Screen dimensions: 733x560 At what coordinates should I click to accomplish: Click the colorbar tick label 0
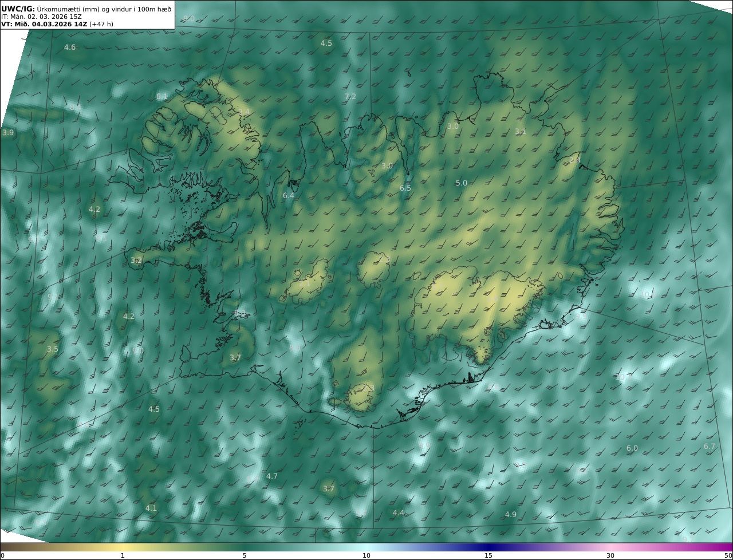pos(2,556)
